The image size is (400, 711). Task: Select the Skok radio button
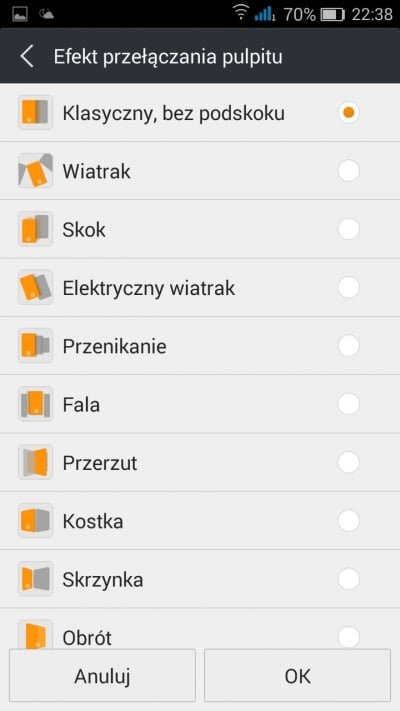(x=348, y=229)
